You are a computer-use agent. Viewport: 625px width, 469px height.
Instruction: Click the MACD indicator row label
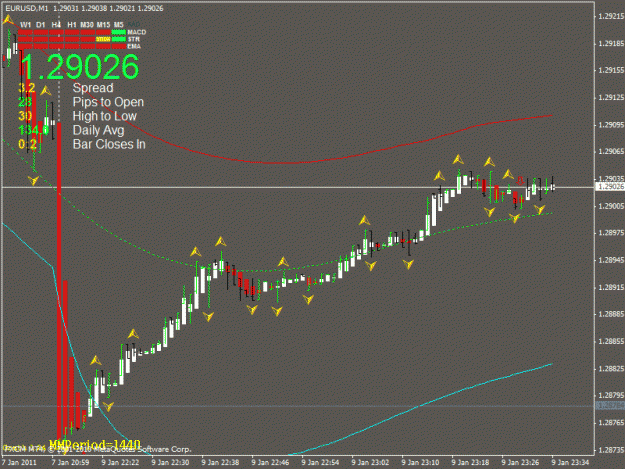[x=137, y=32]
